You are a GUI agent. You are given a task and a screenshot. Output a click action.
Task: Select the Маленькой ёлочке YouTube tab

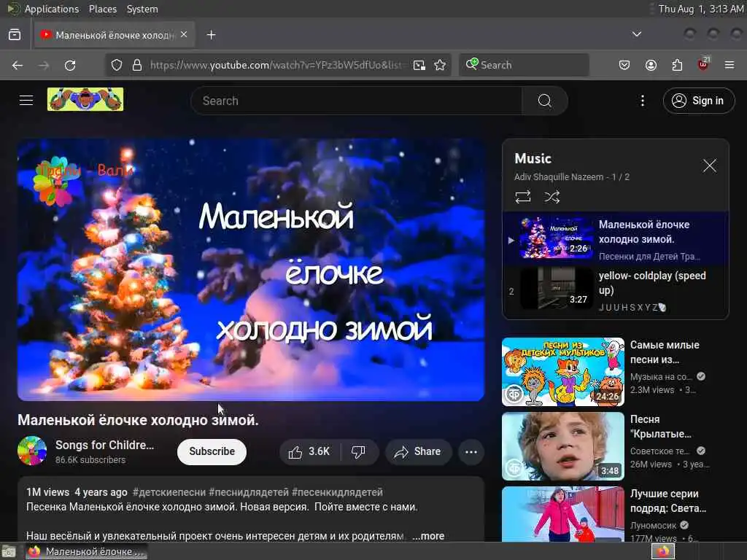115,35
